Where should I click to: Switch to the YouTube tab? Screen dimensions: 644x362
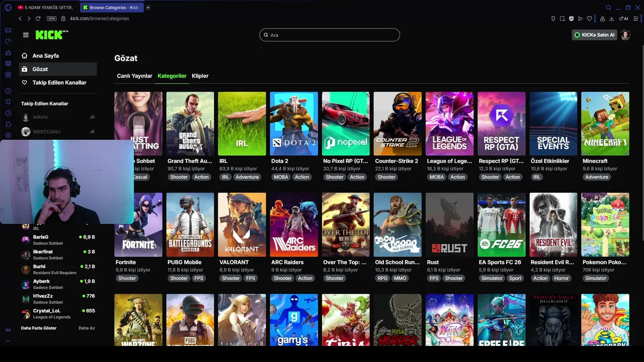point(47,8)
